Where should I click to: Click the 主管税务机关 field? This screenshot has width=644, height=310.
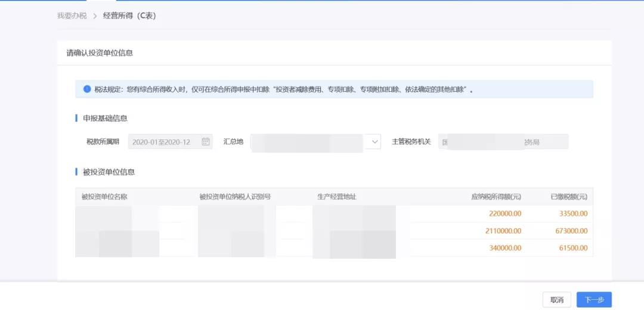[x=503, y=142]
